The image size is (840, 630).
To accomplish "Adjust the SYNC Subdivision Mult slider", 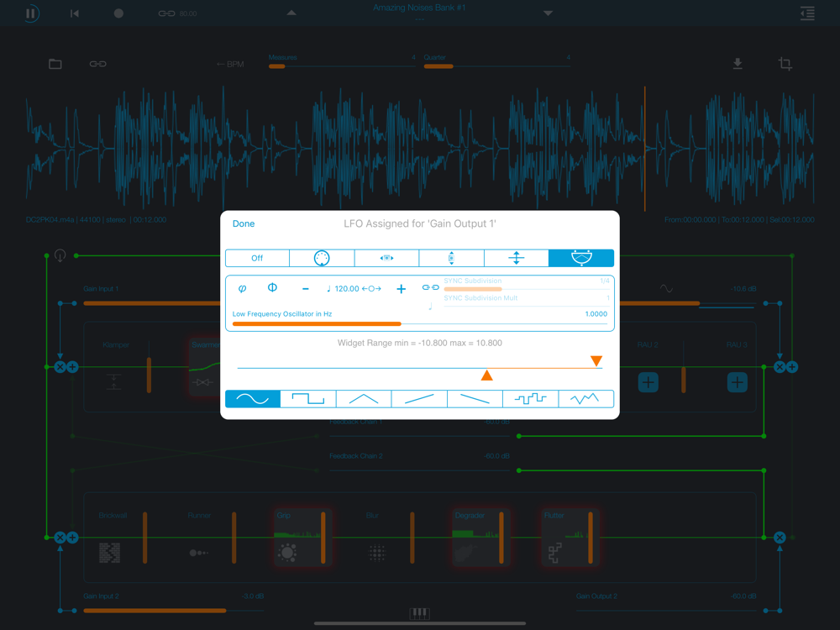I will [x=527, y=306].
